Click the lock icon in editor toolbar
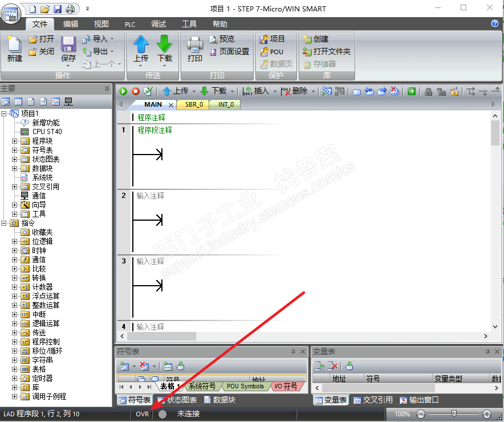504x422 pixels. 428,92
